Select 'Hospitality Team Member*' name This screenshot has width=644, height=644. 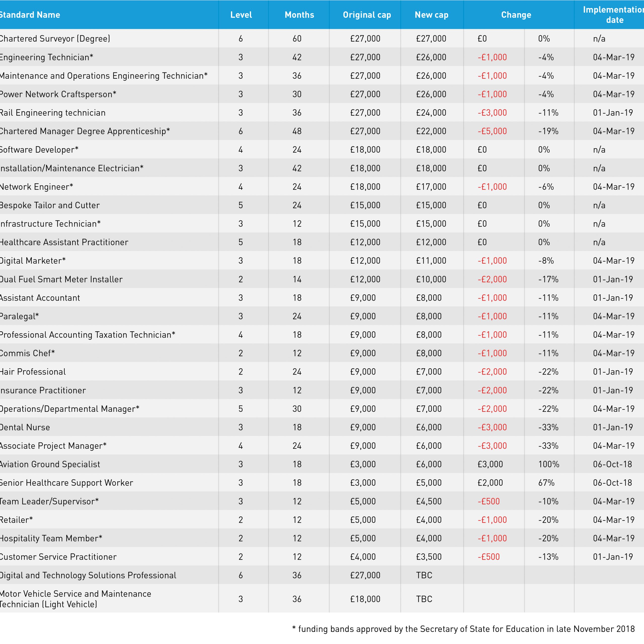point(51,538)
